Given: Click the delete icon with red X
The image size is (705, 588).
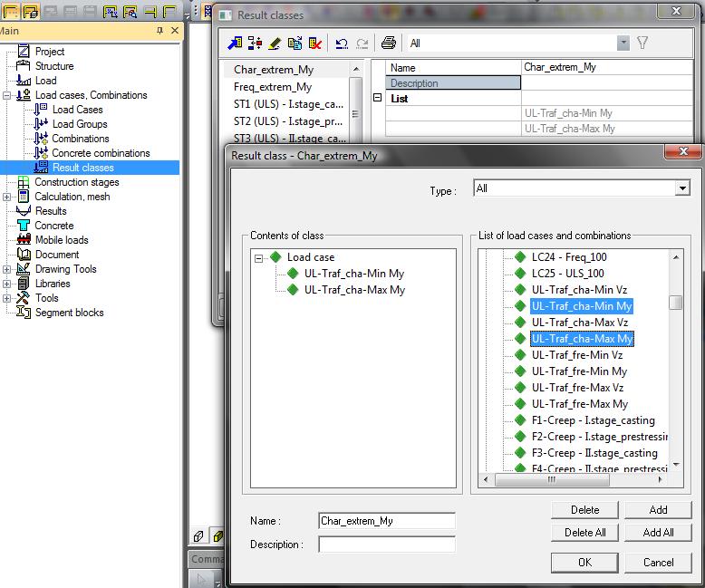Looking at the screenshot, I should (x=314, y=43).
